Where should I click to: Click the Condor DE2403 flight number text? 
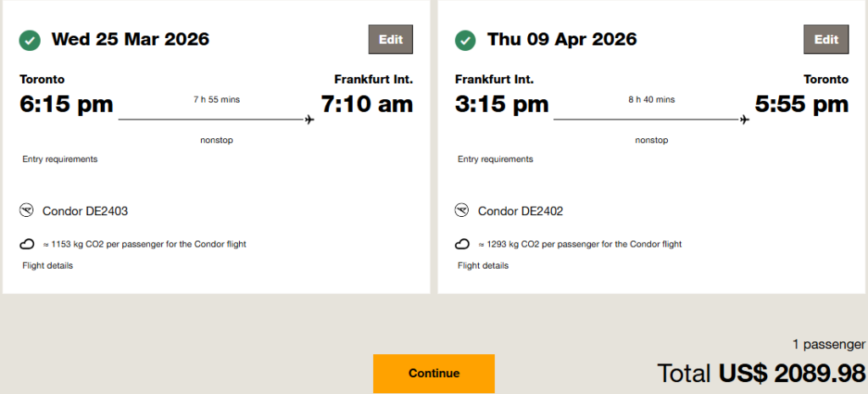point(85,211)
